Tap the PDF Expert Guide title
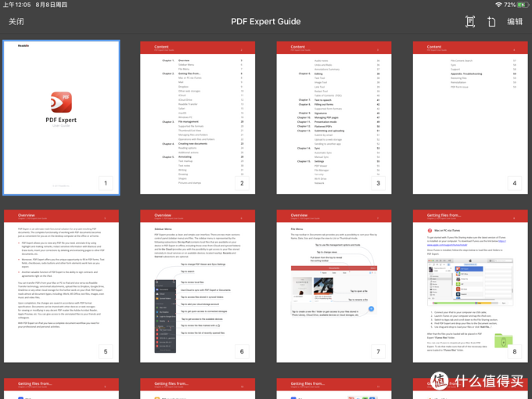Image resolution: width=532 pixels, height=399 pixels. pyautogui.click(x=266, y=22)
